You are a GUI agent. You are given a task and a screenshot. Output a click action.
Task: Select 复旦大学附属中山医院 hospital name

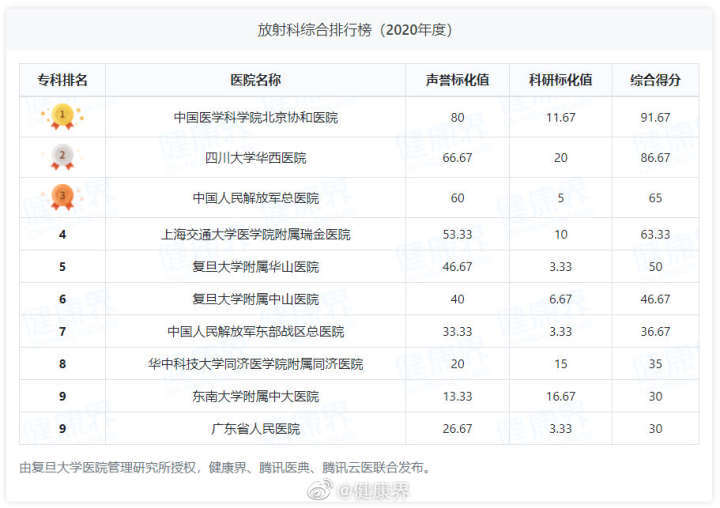click(x=256, y=299)
